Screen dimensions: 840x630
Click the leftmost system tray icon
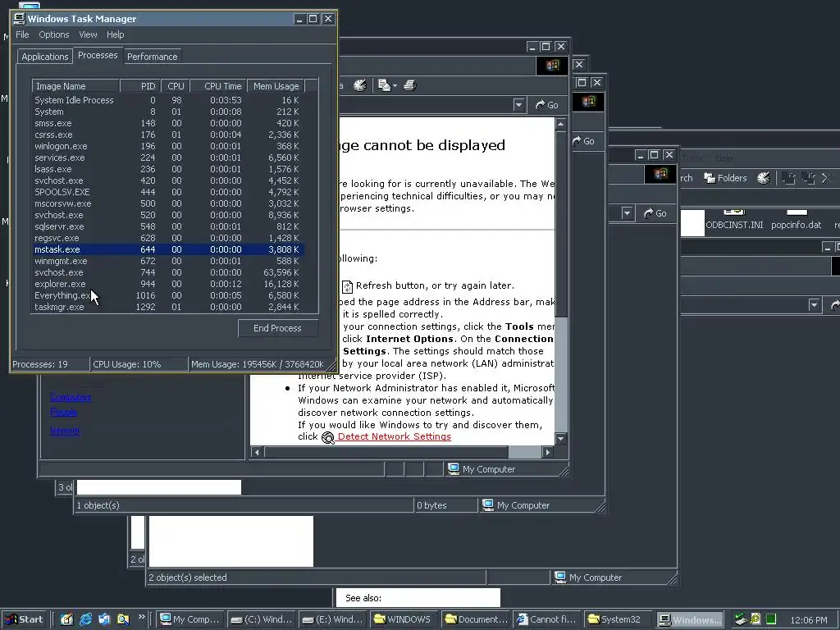[741, 619]
